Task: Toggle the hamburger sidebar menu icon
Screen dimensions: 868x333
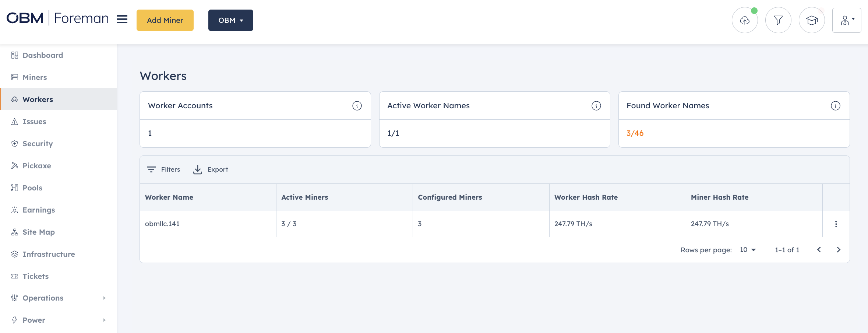Action: [122, 20]
